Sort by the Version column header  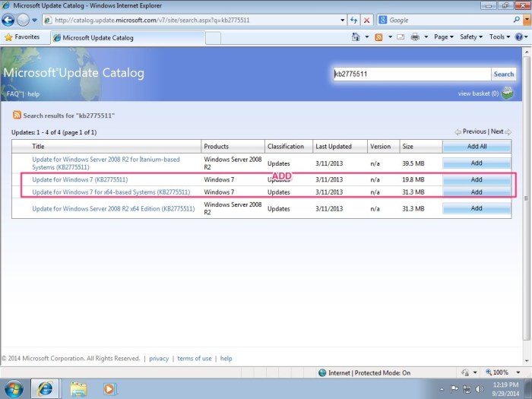(380, 146)
